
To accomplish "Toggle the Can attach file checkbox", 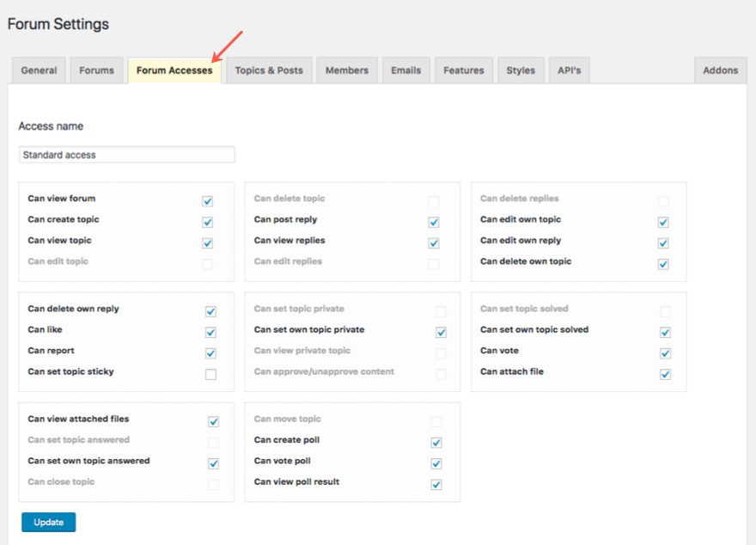I will click(665, 374).
